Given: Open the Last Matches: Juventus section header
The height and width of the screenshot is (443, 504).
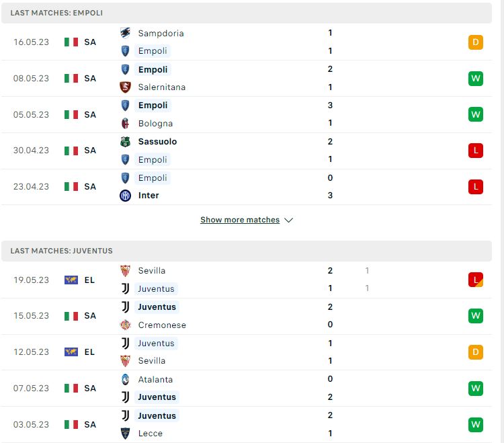Looking at the screenshot, I should tap(247, 251).
